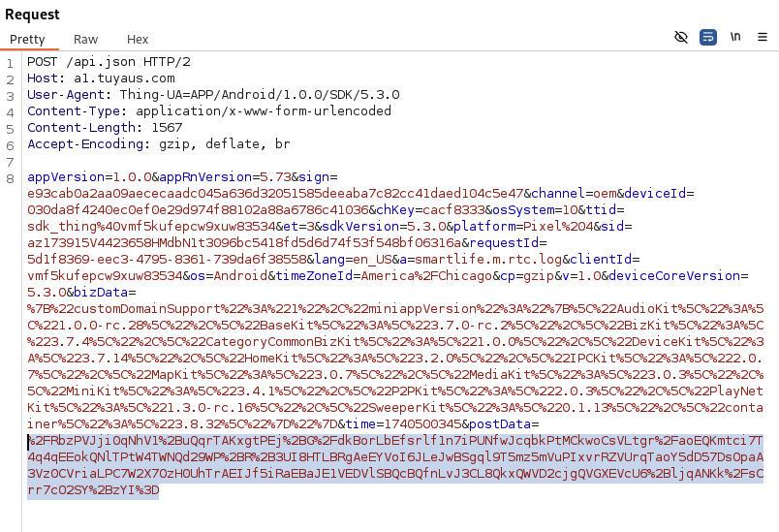This screenshot has height=532, width=779.
Task: Click the 'sign' parameter name
Action: (314, 176)
